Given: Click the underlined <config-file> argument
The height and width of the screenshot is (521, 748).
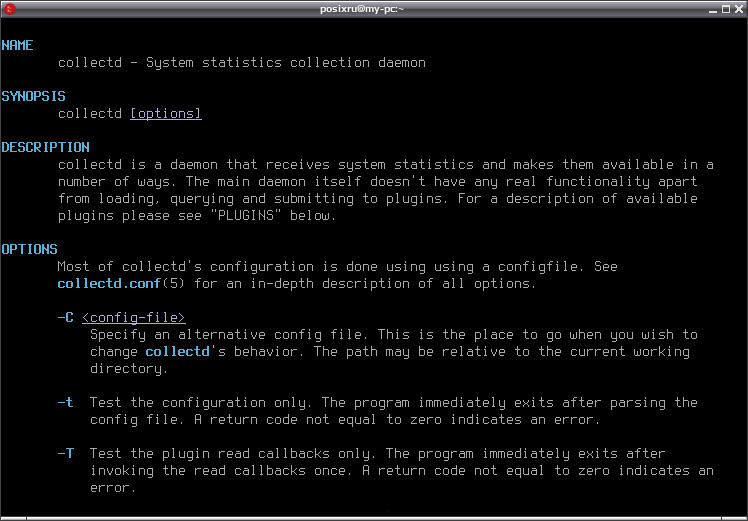Looking at the screenshot, I should coord(134,318).
